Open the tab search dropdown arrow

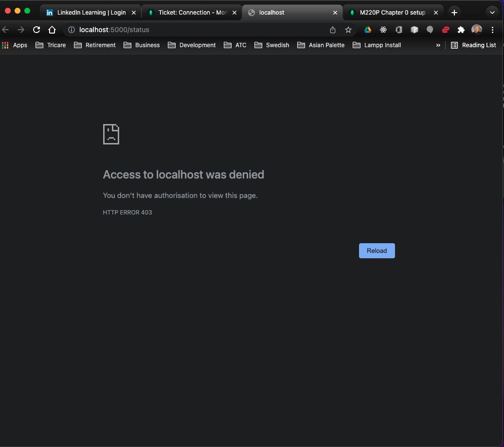[x=492, y=12]
